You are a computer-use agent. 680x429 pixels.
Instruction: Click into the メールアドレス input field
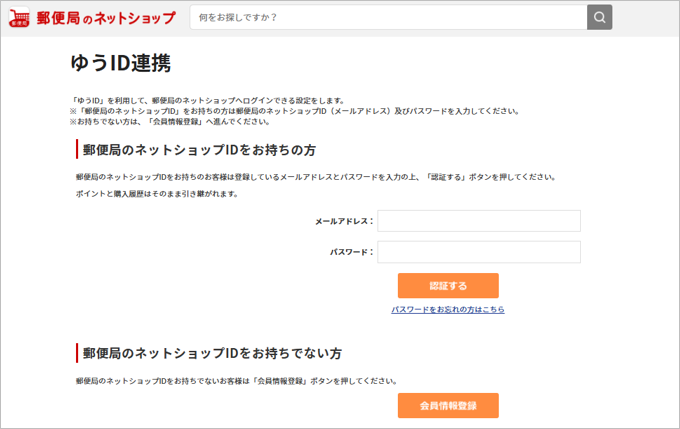(479, 221)
